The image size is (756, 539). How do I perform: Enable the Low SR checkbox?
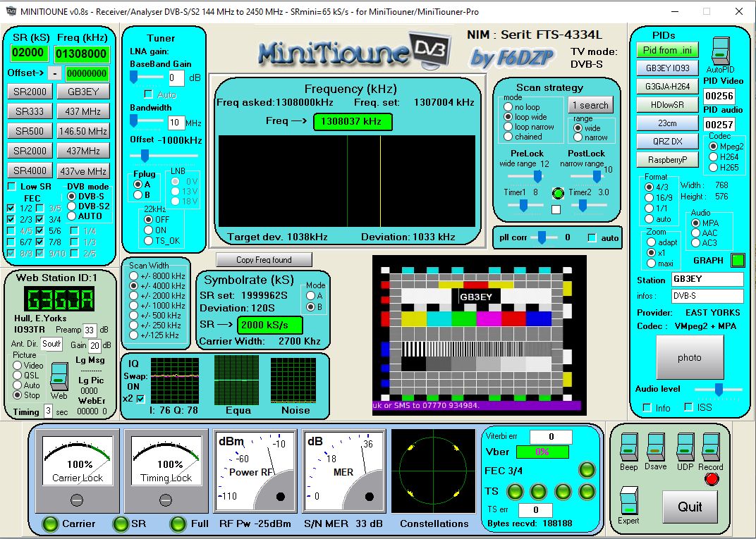pyautogui.click(x=11, y=187)
